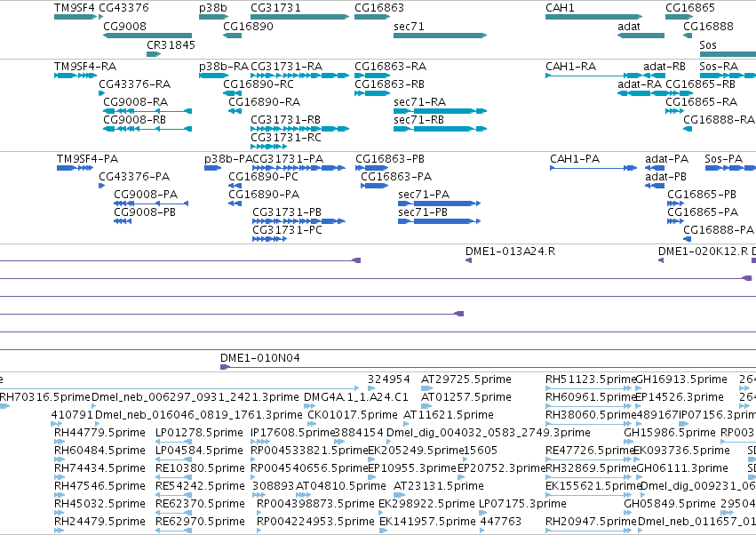Click EST AT23131.5prime
This screenshot has width=756, height=535.
click(400, 495)
